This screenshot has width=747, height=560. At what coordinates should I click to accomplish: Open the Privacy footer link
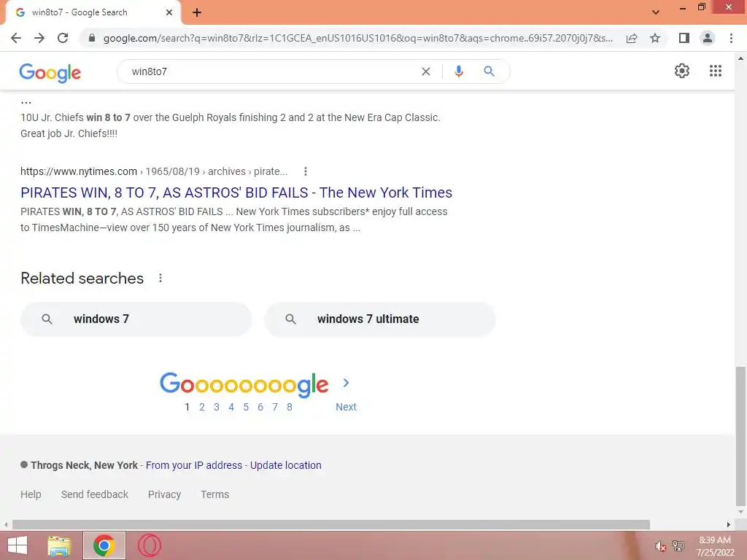[164, 494]
